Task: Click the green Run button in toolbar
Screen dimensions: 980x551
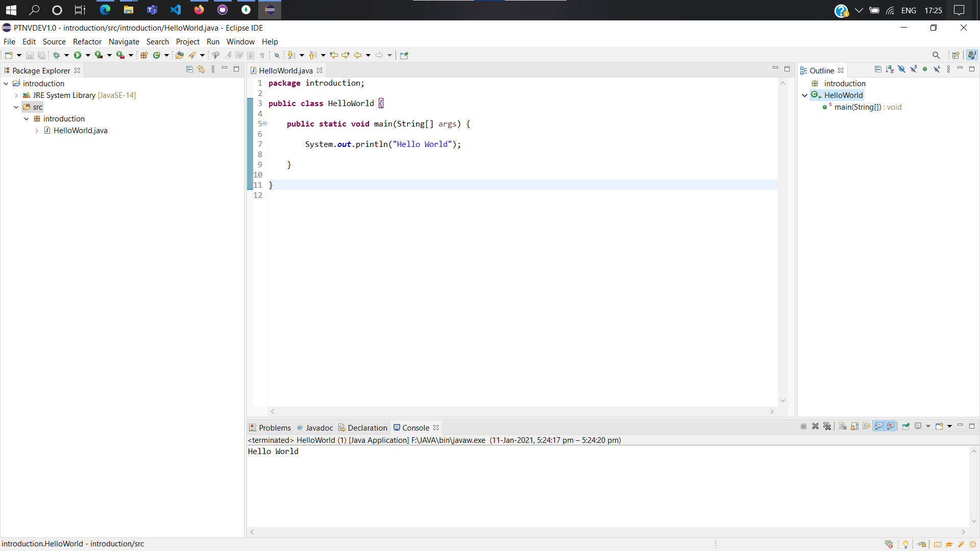Action: (78, 55)
